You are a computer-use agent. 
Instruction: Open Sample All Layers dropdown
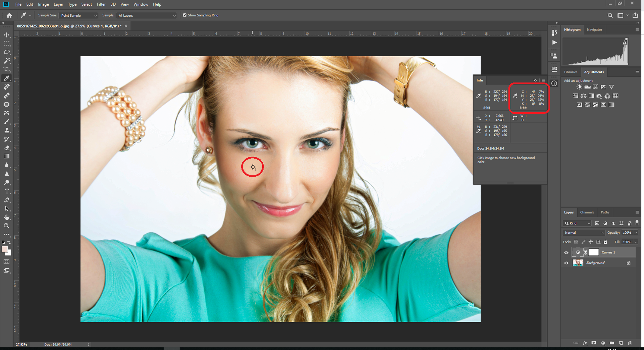tap(147, 15)
